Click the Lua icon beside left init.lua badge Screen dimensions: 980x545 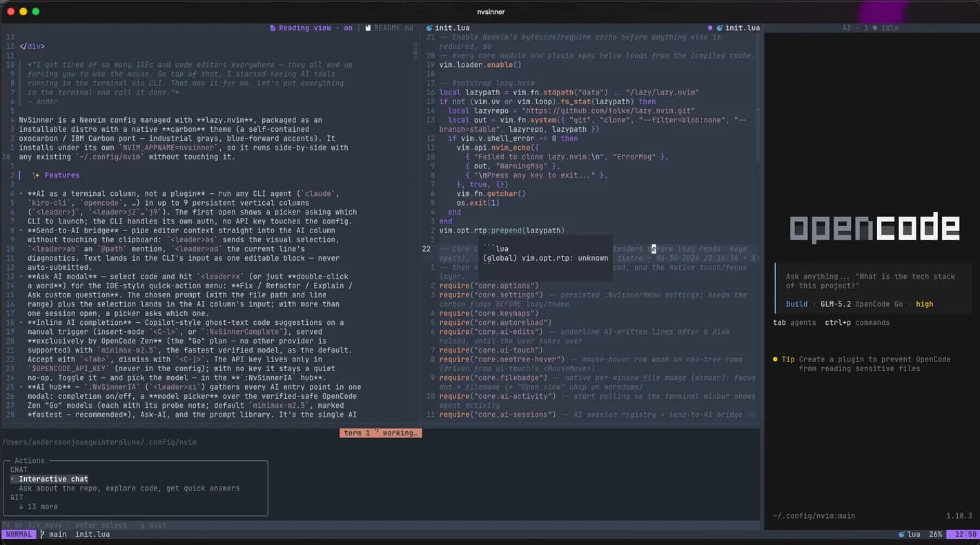click(429, 28)
